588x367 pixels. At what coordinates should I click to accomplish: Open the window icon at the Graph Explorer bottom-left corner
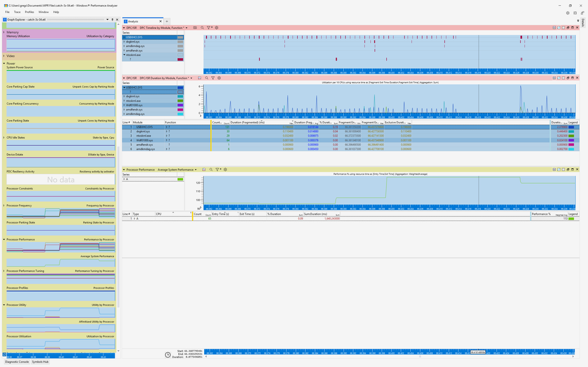(4, 354)
